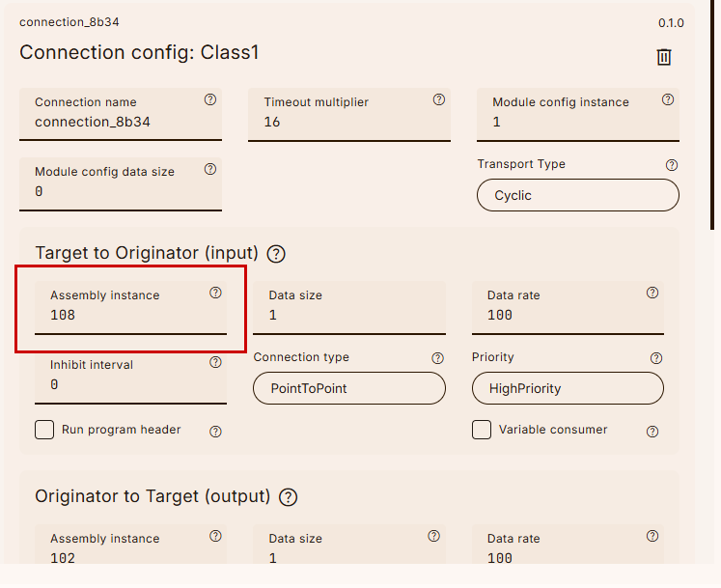Show help for Transport Type

[672, 165]
